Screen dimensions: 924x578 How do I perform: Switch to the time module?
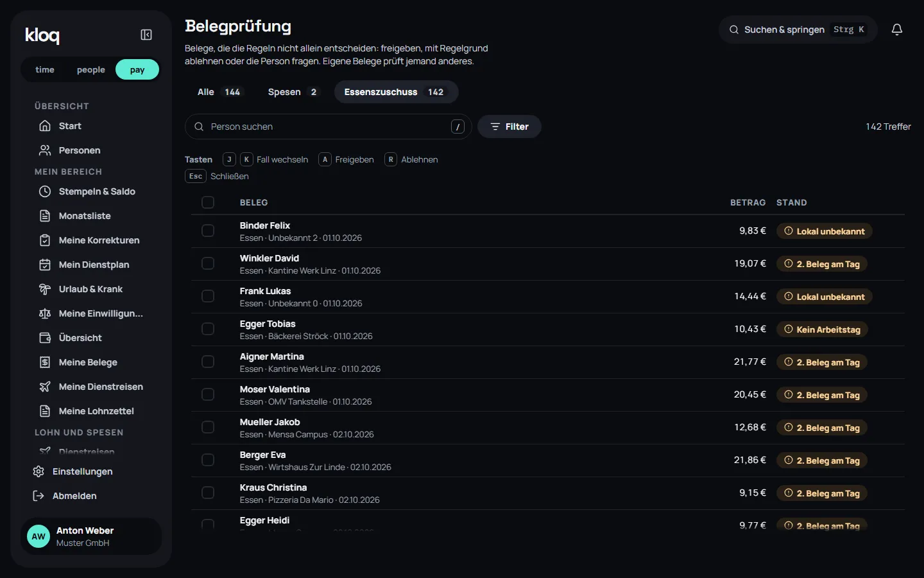click(x=45, y=69)
